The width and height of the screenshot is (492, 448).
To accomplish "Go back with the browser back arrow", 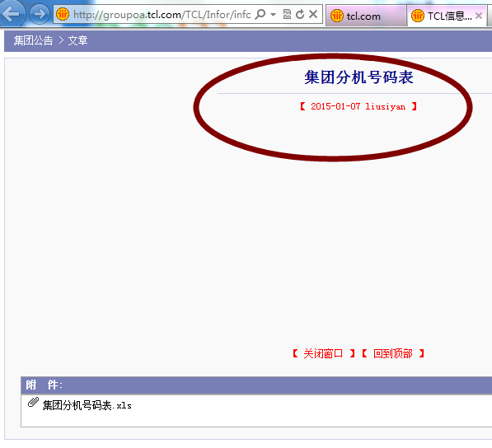I will (12, 13).
